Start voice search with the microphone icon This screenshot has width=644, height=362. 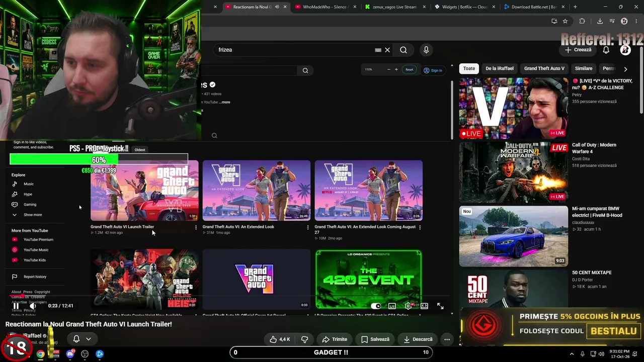coord(426,50)
